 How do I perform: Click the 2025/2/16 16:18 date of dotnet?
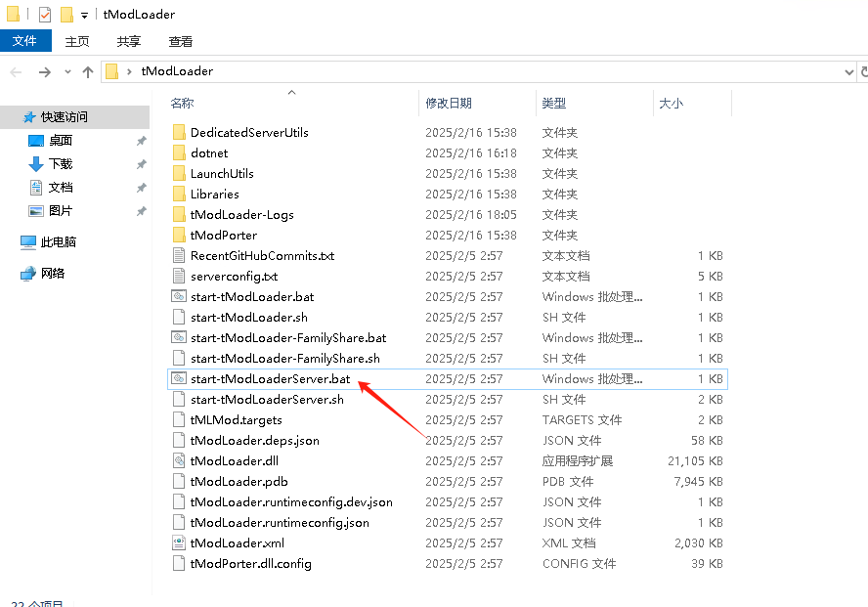click(470, 152)
